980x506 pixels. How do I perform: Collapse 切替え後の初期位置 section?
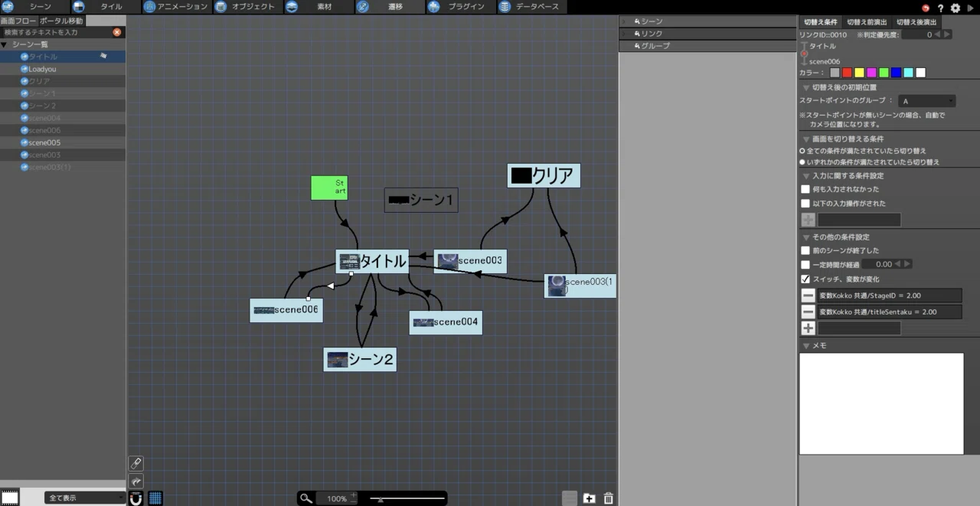pyautogui.click(x=806, y=88)
